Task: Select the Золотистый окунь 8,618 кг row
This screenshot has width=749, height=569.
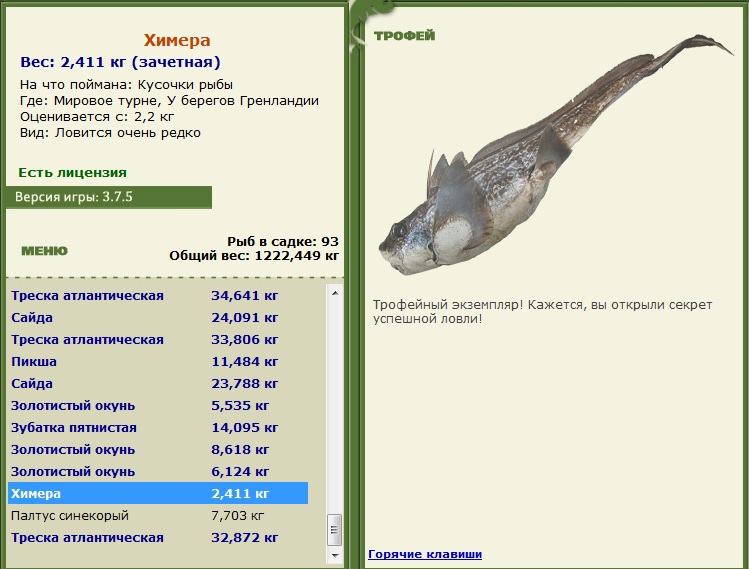Action: coord(158,450)
